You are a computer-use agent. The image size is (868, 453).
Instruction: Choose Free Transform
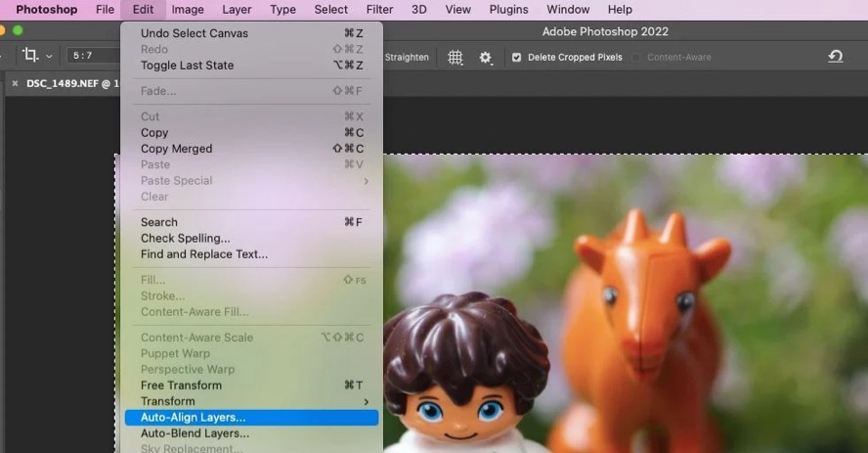pos(252,385)
